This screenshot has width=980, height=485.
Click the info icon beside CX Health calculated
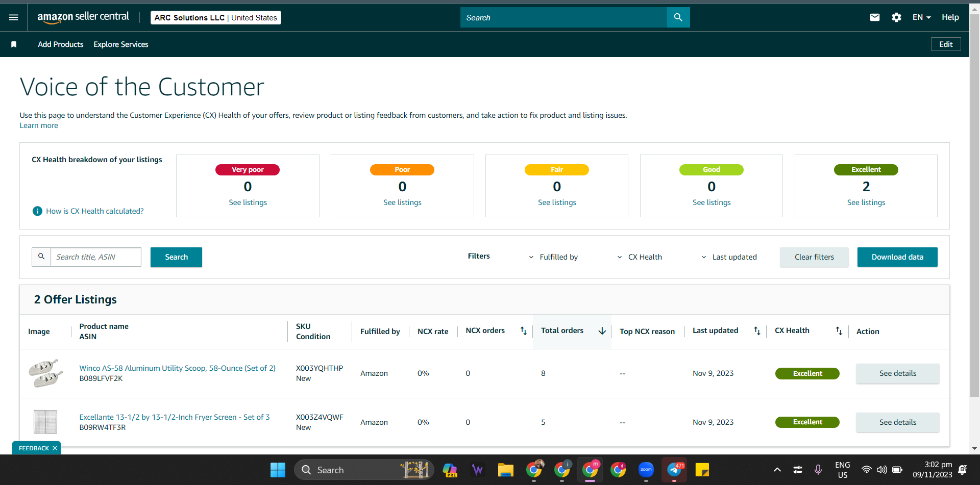coord(37,211)
